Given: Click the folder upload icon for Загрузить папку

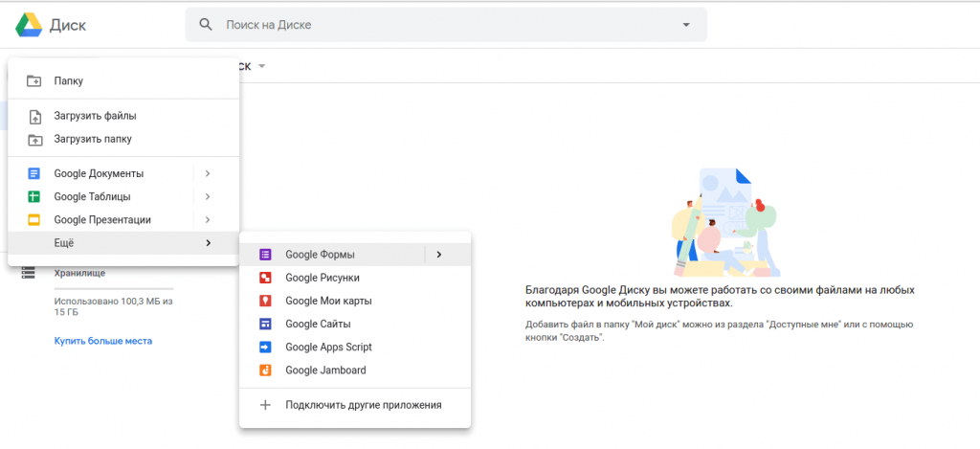Looking at the screenshot, I should click(x=34, y=140).
